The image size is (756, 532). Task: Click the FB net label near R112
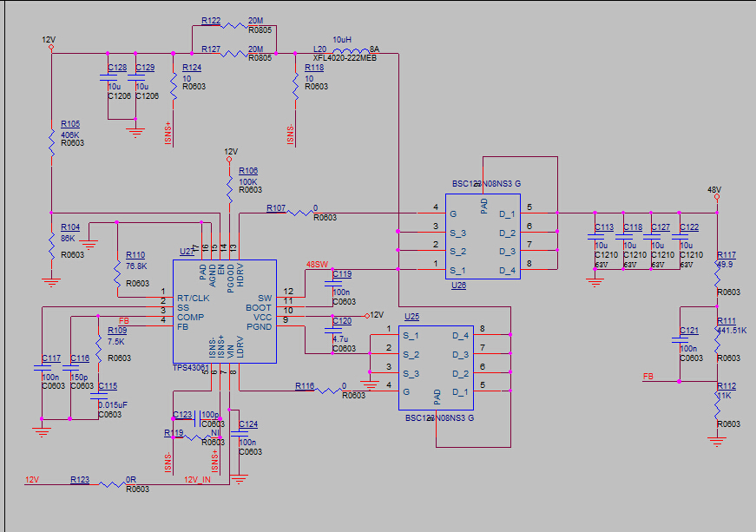(x=648, y=377)
